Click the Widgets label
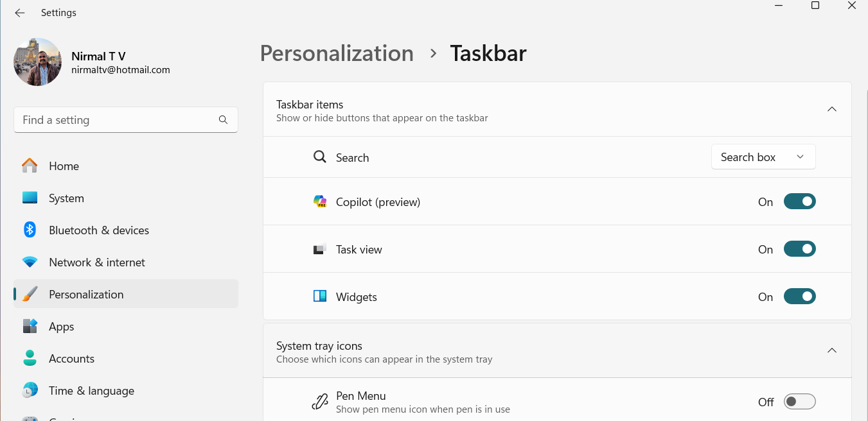 click(357, 297)
